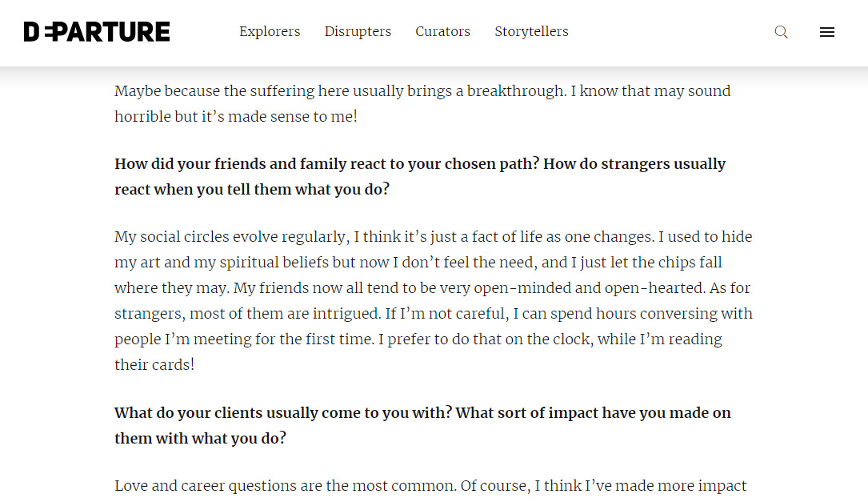Click the paragraph starting 'My social circles evolve'

pyautogui.click(x=434, y=301)
